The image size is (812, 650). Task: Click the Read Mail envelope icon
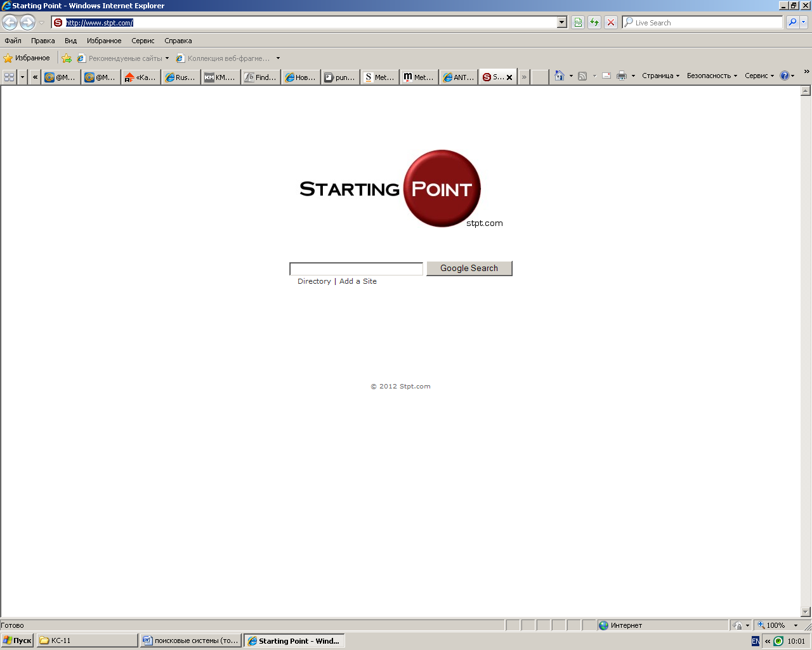point(606,76)
